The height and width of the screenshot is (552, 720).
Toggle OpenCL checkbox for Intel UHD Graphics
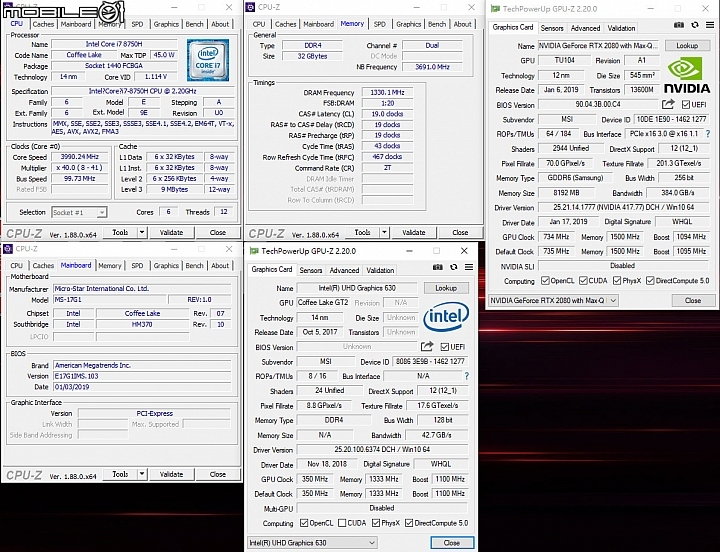(x=304, y=523)
